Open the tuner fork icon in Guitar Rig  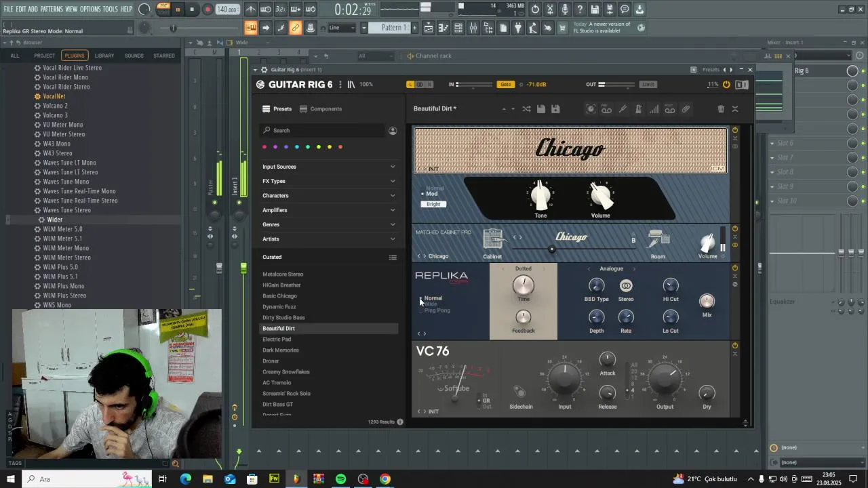click(x=623, y=109)
